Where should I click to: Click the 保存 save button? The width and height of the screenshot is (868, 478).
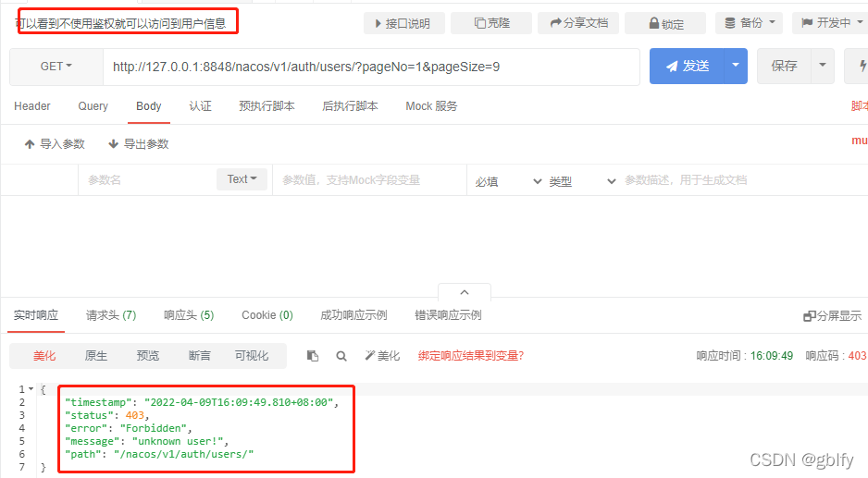[x=784, y=66]
